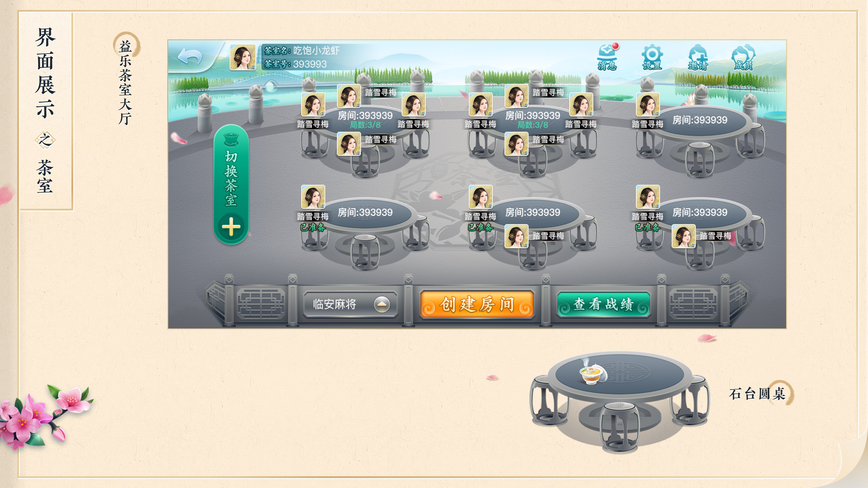The width and height of the screenshot is (868, 488).
Task: Click the yellow plus icon under 切换茶室
Action: coord(231,227)
